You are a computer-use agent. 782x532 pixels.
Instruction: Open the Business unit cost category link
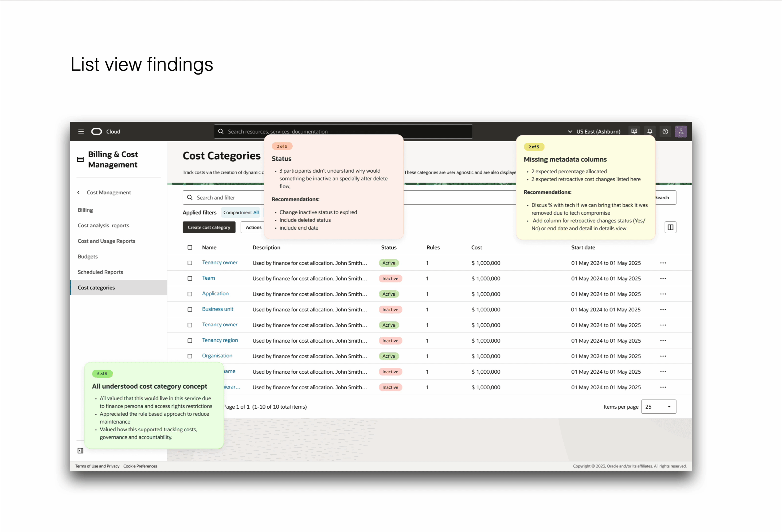click(217, 309)
